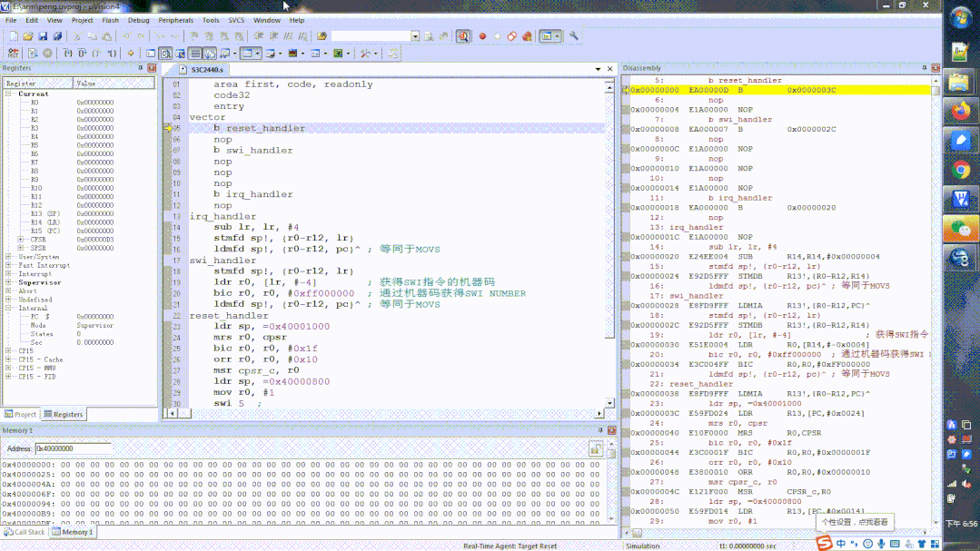Open the File menu
Viewport: 980px width, 551px height.
coord(11,20)
